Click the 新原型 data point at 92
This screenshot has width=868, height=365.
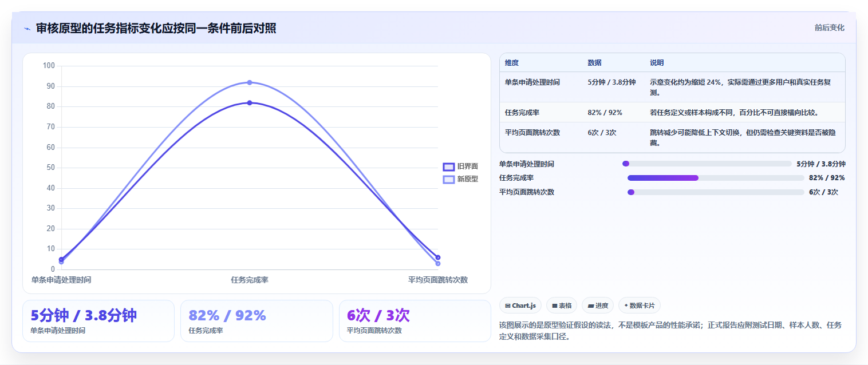coord(250,82)
